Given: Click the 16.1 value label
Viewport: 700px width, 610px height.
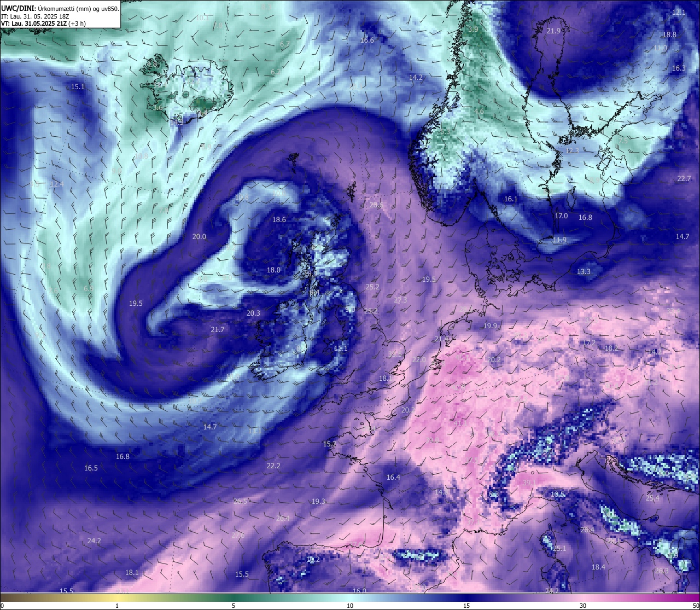Looking at the screenshot, I should click(510, 199).
